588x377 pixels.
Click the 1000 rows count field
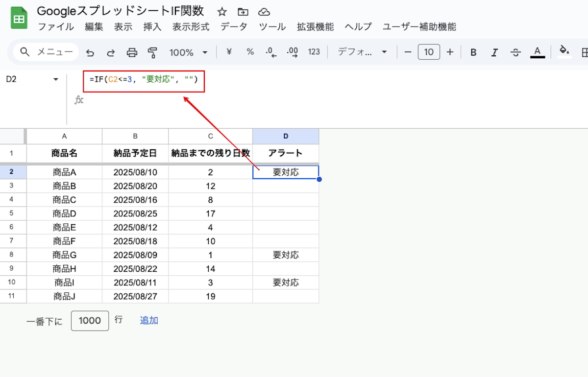90,321
